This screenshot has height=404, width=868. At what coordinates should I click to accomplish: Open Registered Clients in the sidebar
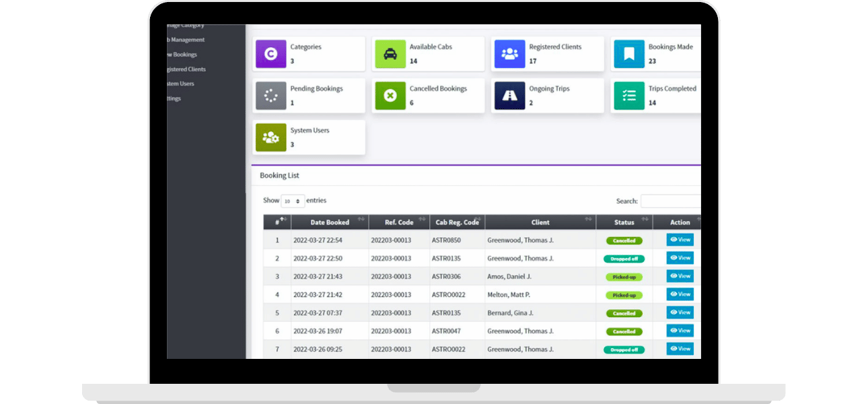pos(186,69)
